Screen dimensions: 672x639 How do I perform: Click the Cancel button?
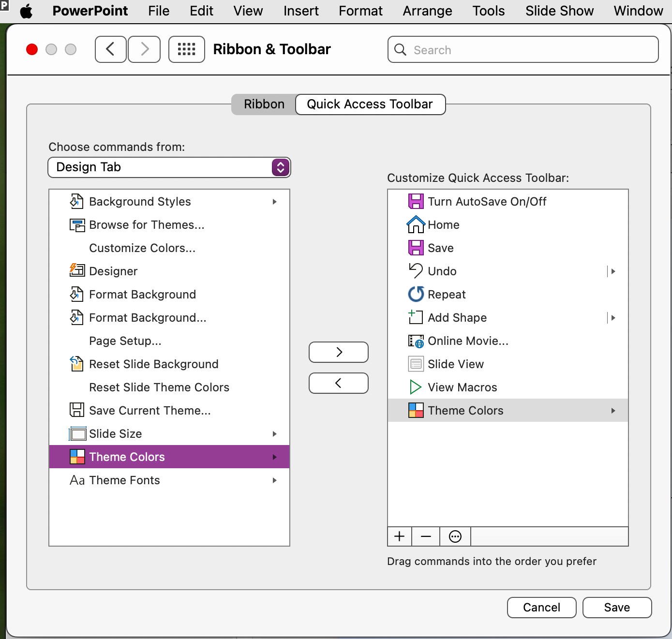pos(541,607)
